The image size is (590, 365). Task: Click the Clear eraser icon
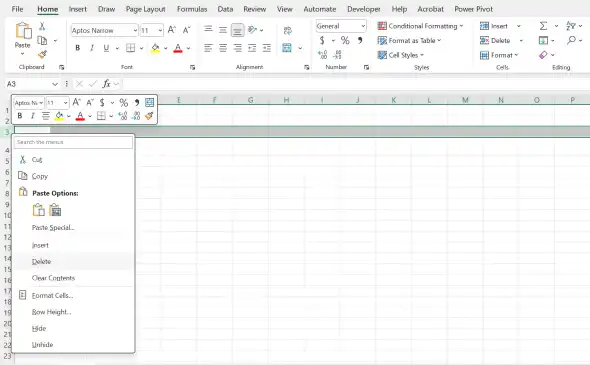543,55
